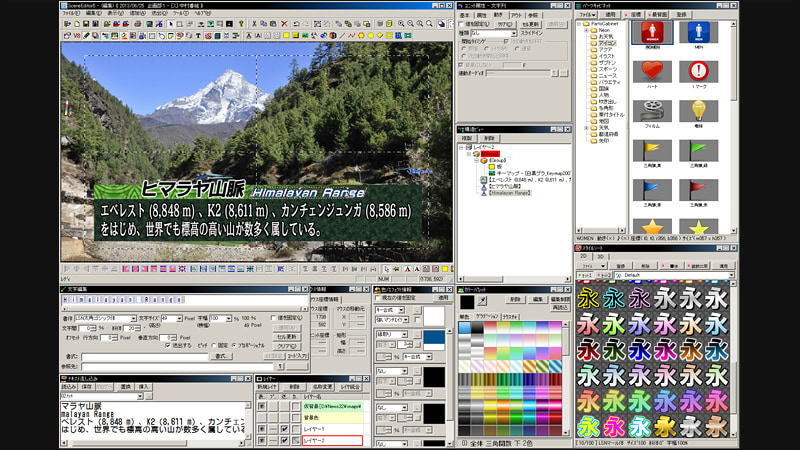
Task: Click the 読込み button in text flow panel
Action: click(x=69, y=387)
